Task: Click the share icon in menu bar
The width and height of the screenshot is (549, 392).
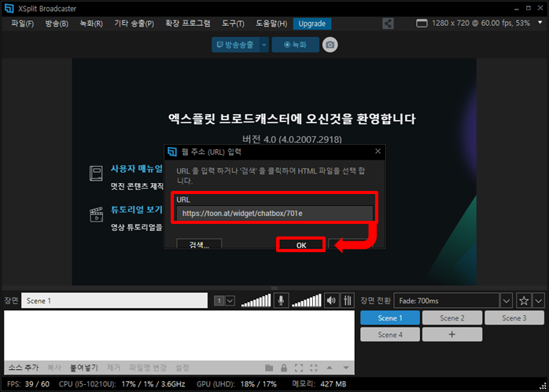Action: point(388,24)
